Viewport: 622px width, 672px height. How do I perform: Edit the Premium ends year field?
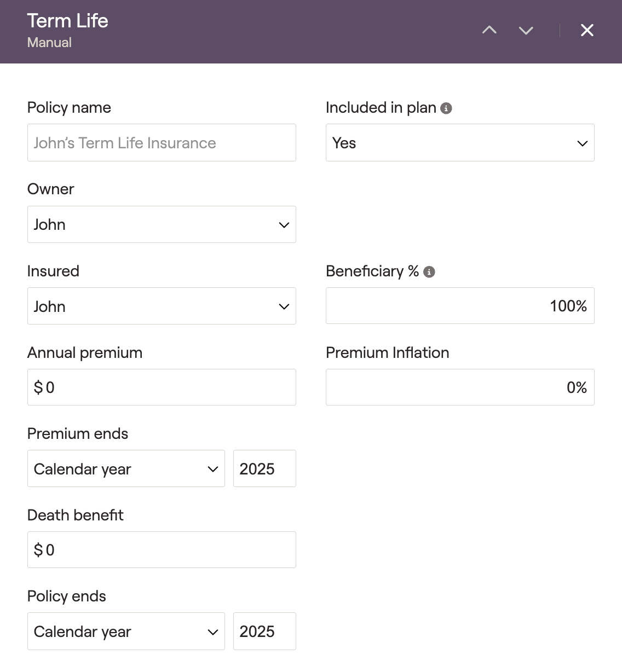click(x=264, y=468)
